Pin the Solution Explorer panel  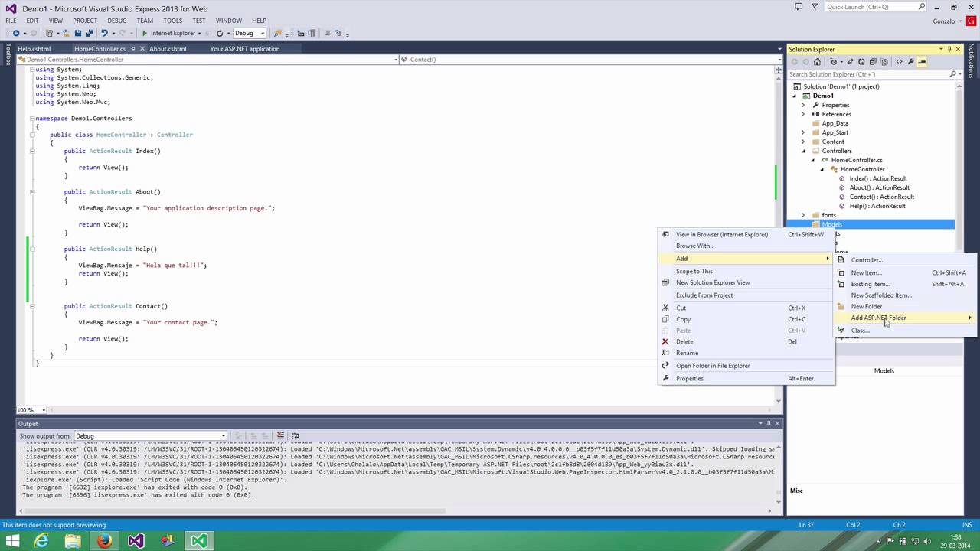click(x=949, y=49)
